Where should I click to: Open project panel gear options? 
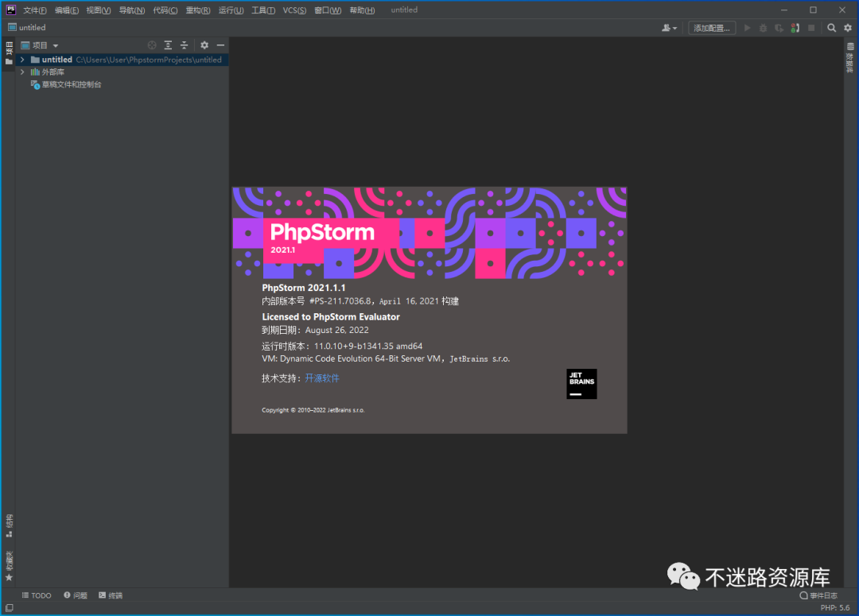coord(204,45)
